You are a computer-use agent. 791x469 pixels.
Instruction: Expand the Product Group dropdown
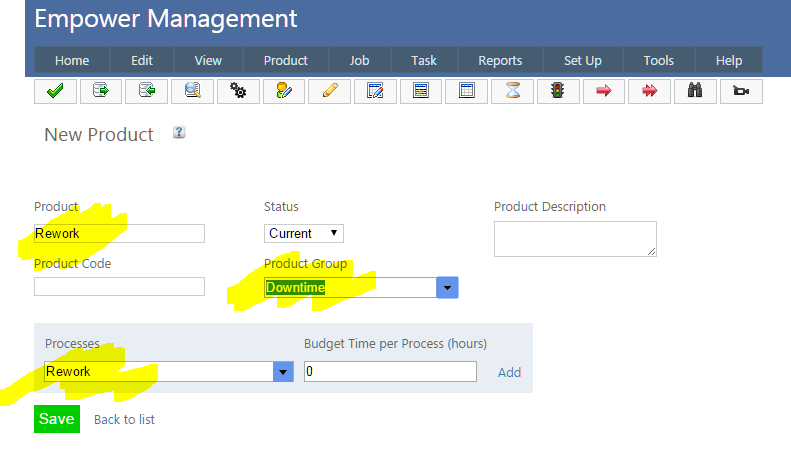pos(447,288)
